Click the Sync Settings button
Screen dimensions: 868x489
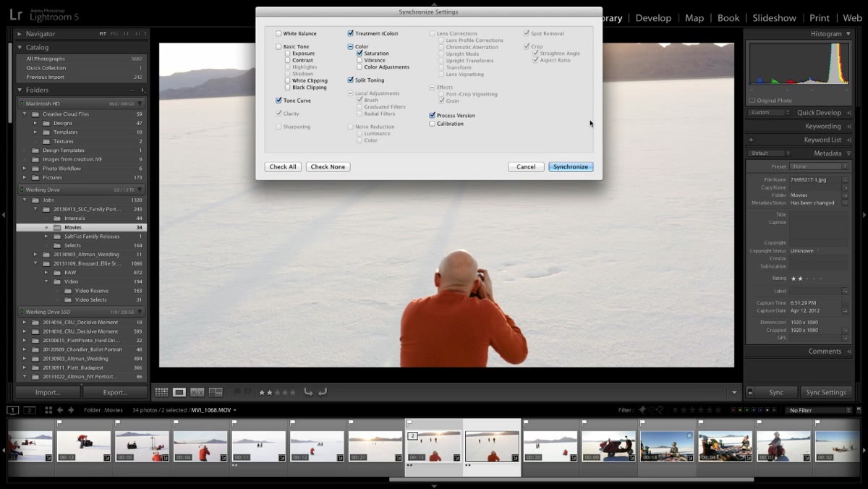[826, 392]
